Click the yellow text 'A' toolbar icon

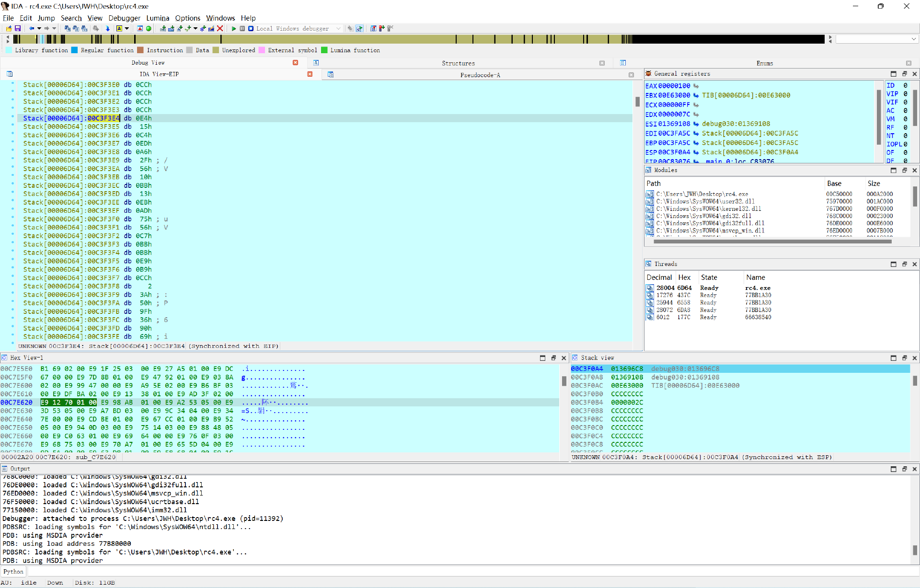tap(119, 29)
